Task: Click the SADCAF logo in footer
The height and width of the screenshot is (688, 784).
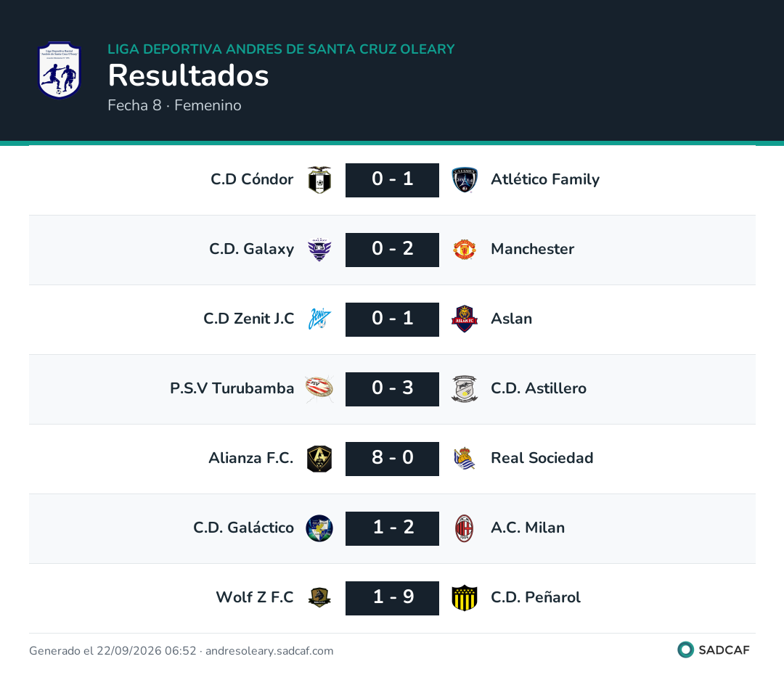Action: pos(714,650)
